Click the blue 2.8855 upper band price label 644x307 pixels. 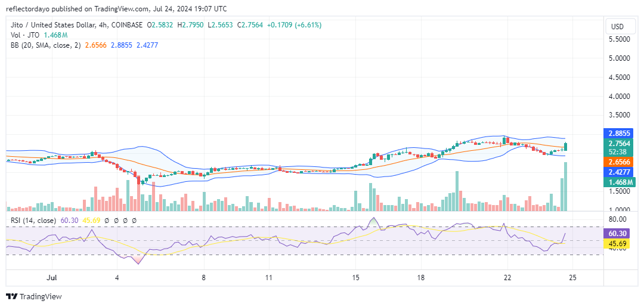coord(620,133)
